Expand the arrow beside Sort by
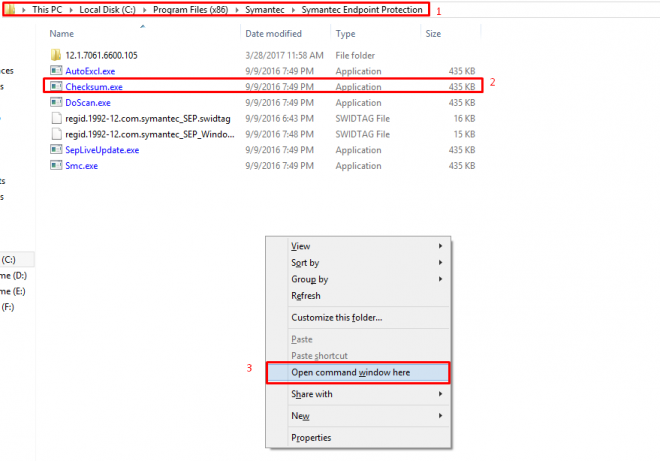 click(440, 263)
